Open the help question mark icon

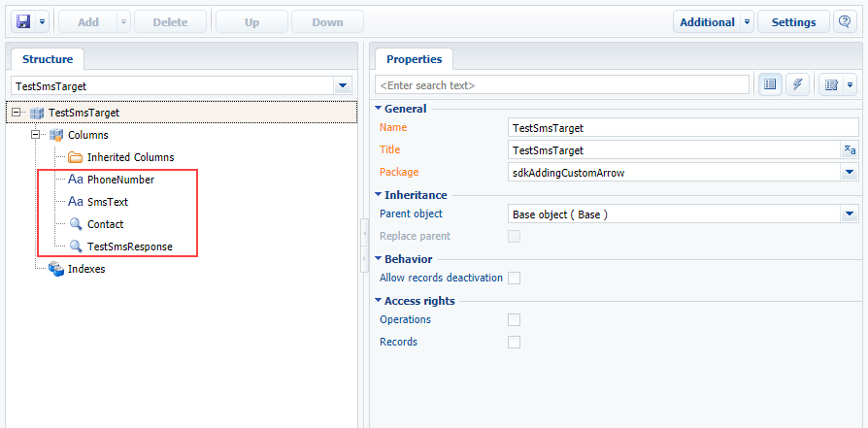pyautogui.click(x=845, y=22)
